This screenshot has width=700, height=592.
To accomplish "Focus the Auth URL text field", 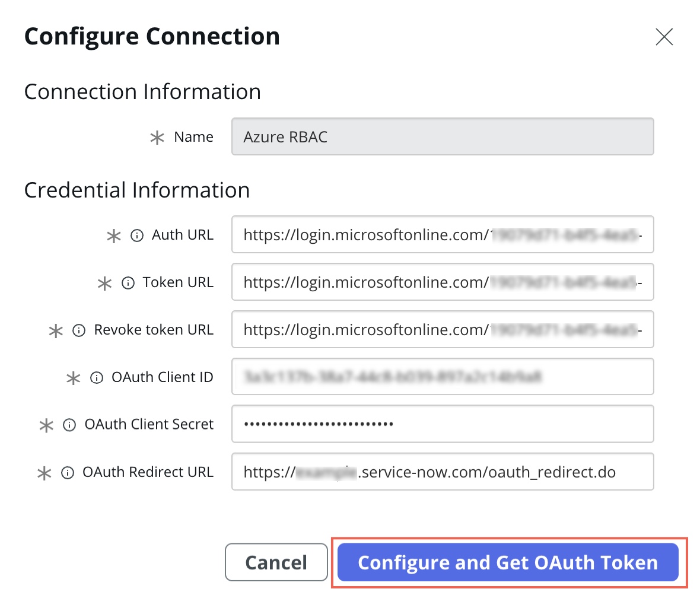I will pyautogui.click(x=443, y=234).
